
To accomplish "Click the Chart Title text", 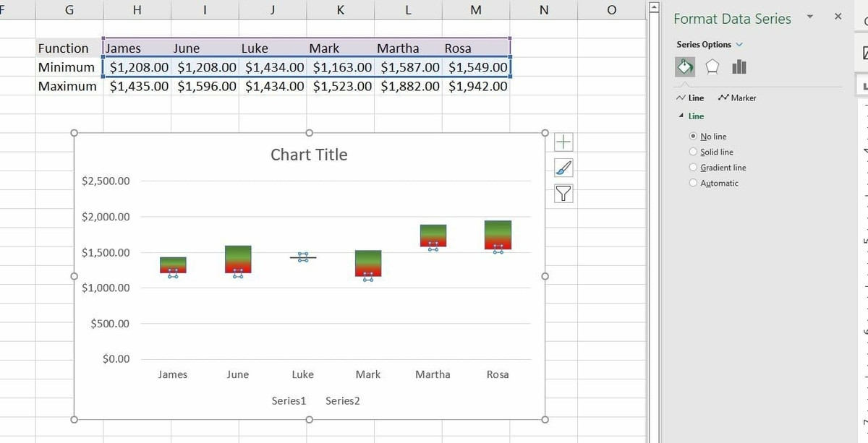I will [309, 154].
